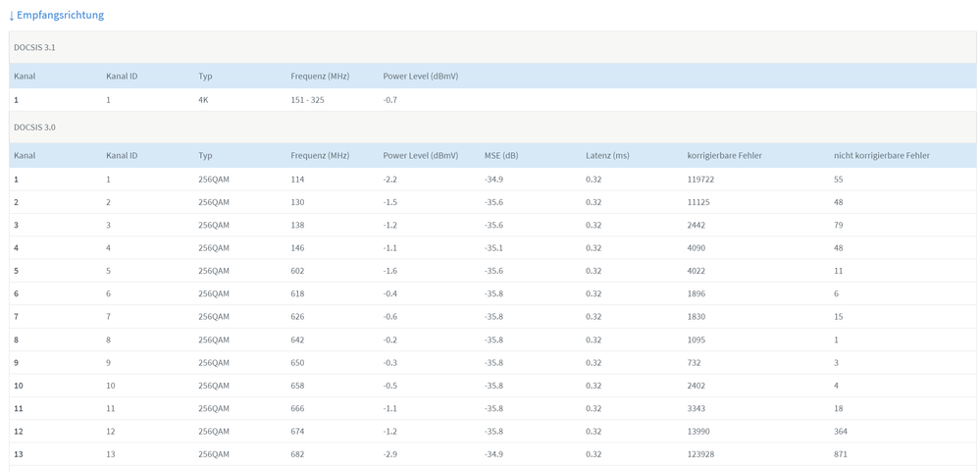Click the korrigierbare Fehler column header
Viewport: 980px width, 472px height.
point(724,155)
